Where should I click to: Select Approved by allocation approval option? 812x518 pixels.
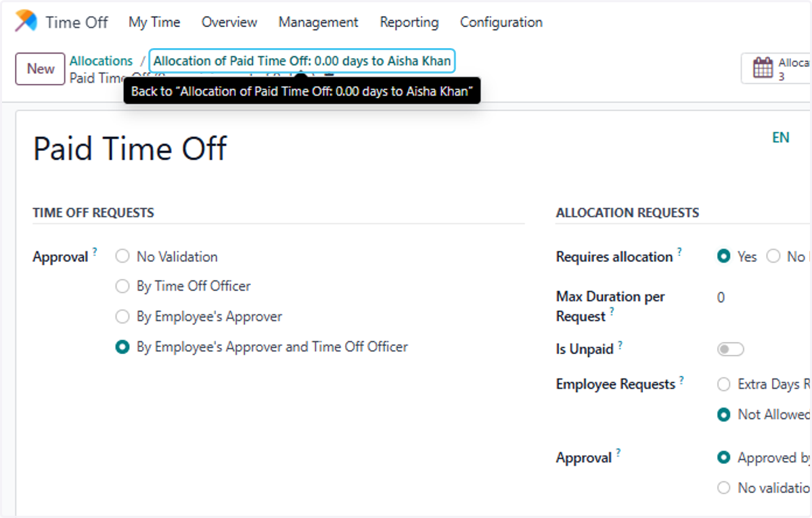(724, 458)
